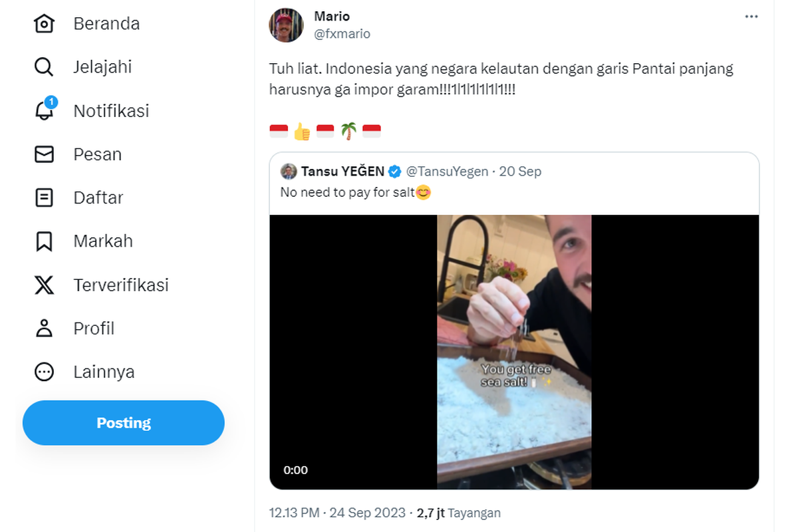Open the Profil person icon

click(44, 329)
